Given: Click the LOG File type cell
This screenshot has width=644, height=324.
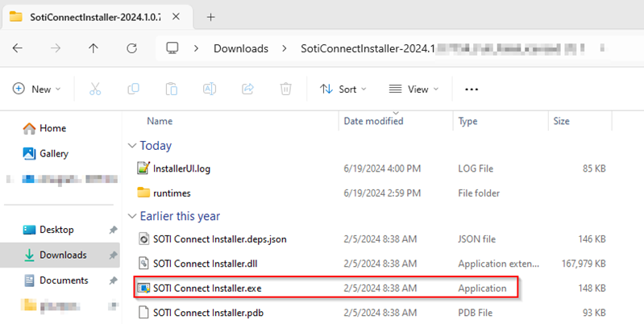Looking at the screenshot, I should [x=476, y=168].
